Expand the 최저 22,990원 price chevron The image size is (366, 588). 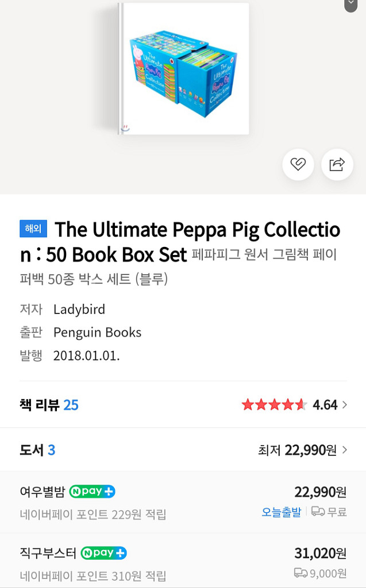(x=345, y=450)
